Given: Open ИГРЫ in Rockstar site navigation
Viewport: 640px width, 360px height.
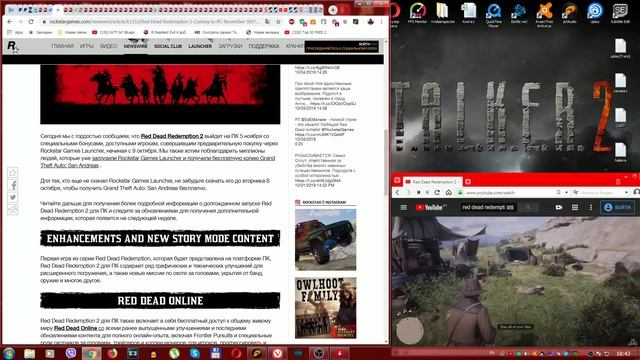Looking at the screenshot, I should (x=87, y=46).
